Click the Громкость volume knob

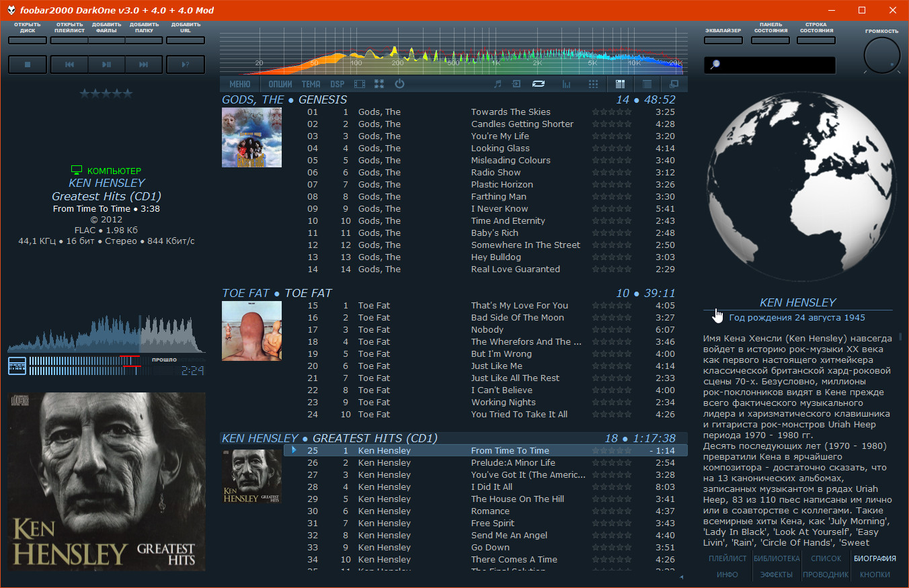pyautogui.click(x=881, y=56)
